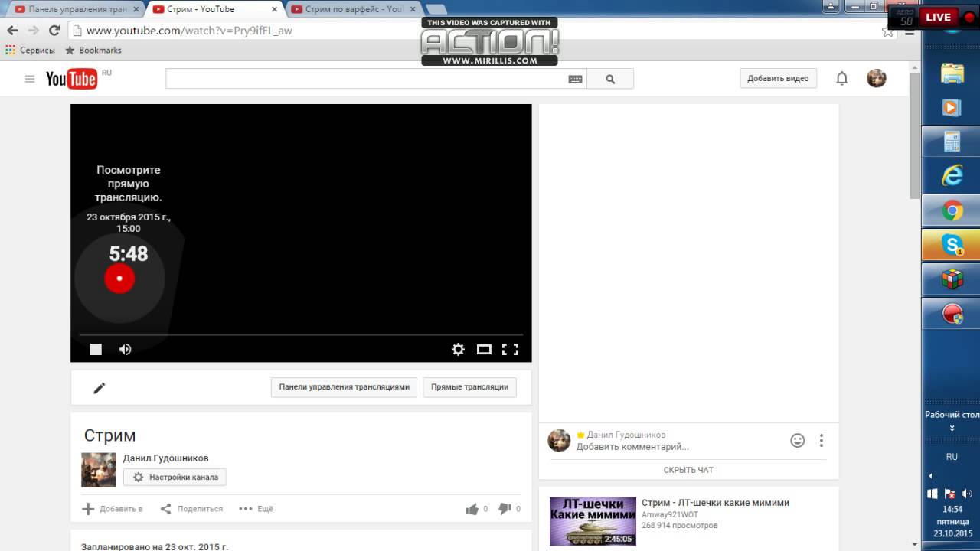980x551 pixels.
Task: Go back with the browser back arrow
Action: click(12, 31)
